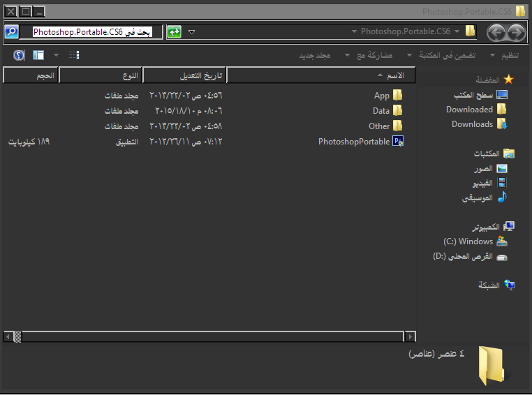Click the Favorites star icon
This screenshot has height=395, width=532.
coord(508,80)
